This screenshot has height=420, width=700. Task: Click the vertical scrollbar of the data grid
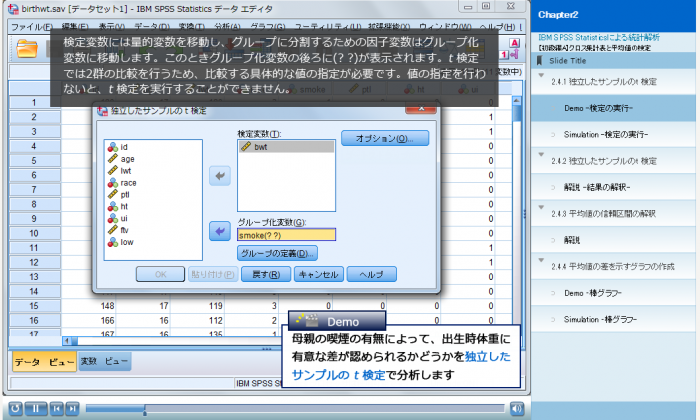point(517,214)
